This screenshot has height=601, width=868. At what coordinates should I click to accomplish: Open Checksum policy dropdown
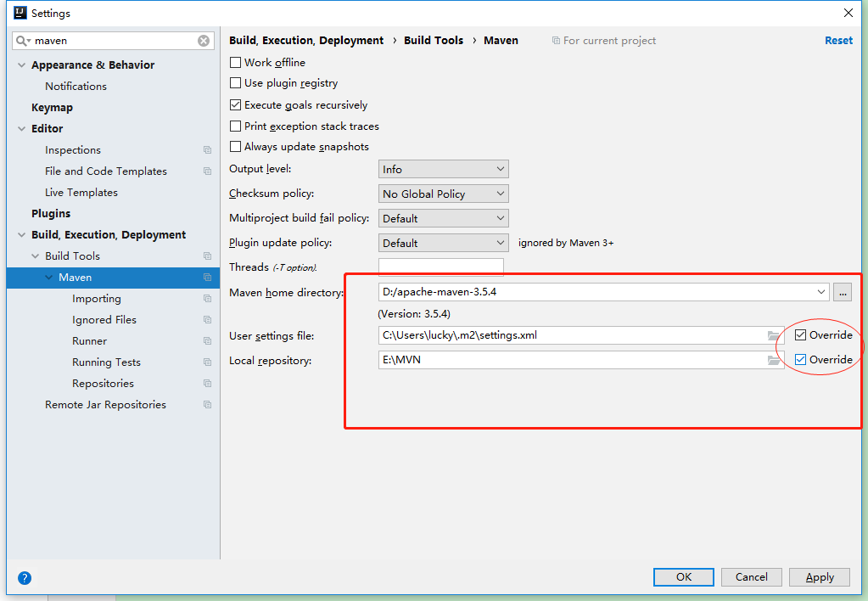click(x=444, y=194)
